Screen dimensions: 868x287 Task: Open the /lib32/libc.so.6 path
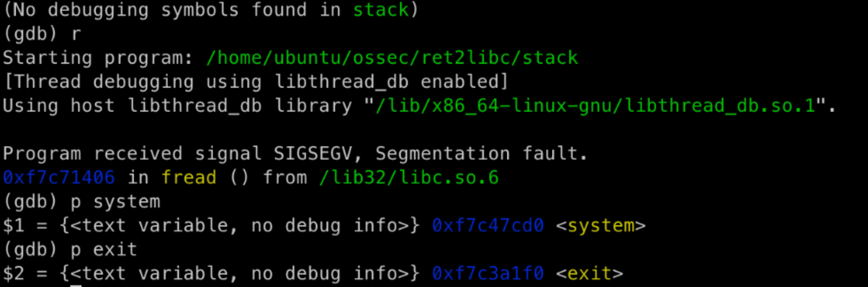[409, 178]
